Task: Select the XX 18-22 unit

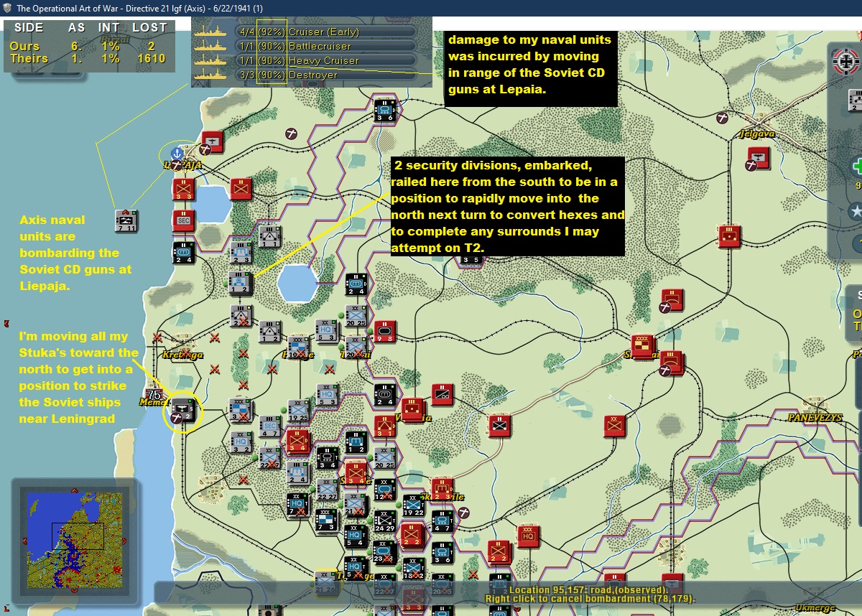Action: click(x=413, y=568)
